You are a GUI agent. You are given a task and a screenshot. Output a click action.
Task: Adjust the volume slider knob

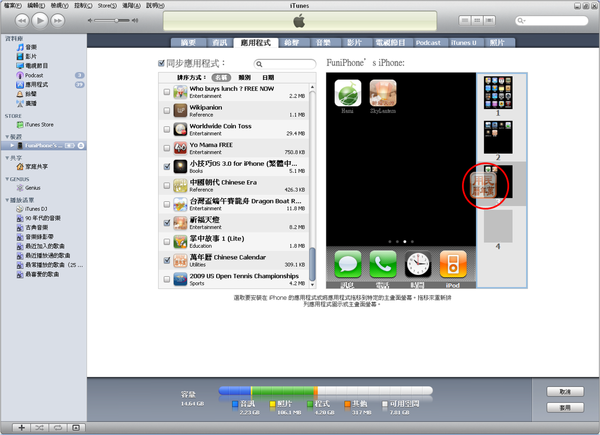116,20
